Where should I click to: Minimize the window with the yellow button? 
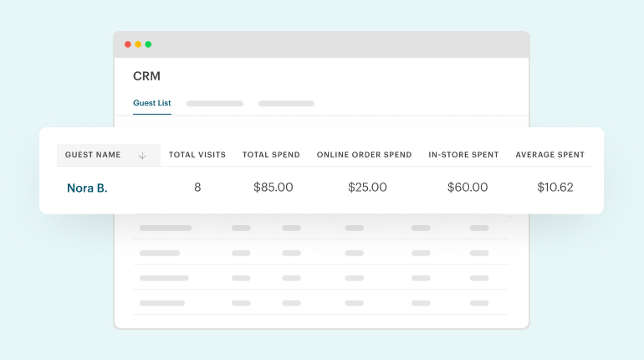[x=138, y=44]
